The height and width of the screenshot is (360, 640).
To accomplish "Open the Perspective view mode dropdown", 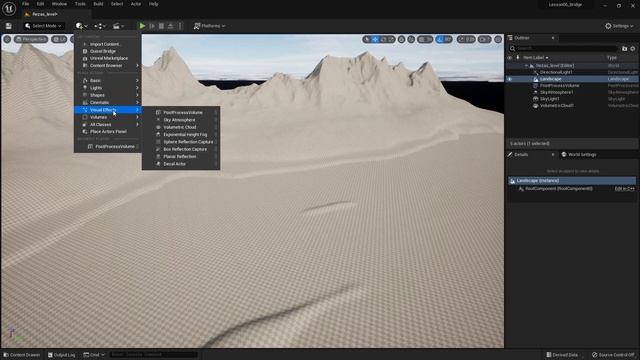I will coord(31,39).
